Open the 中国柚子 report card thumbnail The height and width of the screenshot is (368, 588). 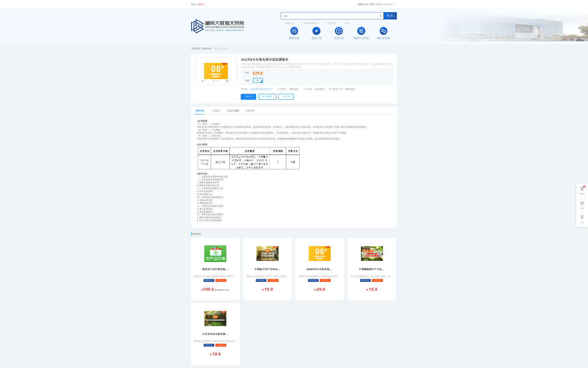click(x=268, y=254)
